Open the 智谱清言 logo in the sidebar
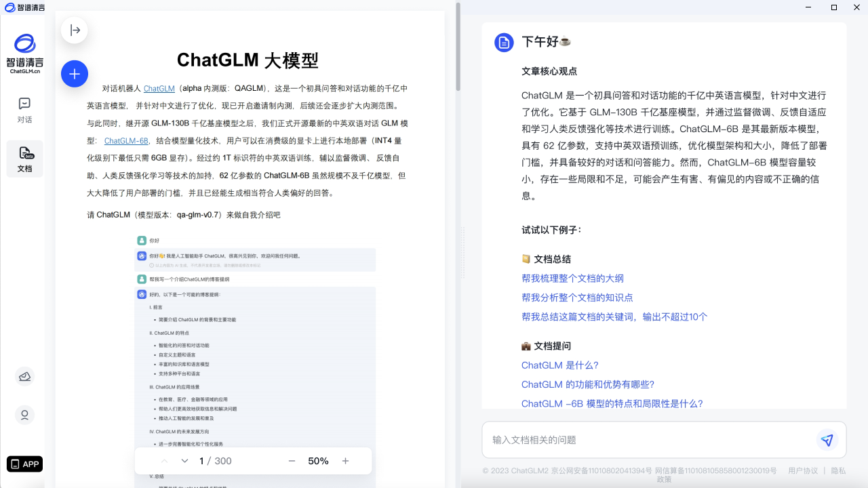Viewport: 868px width, 488px height. pyautogui.click(x=24, y=51)
